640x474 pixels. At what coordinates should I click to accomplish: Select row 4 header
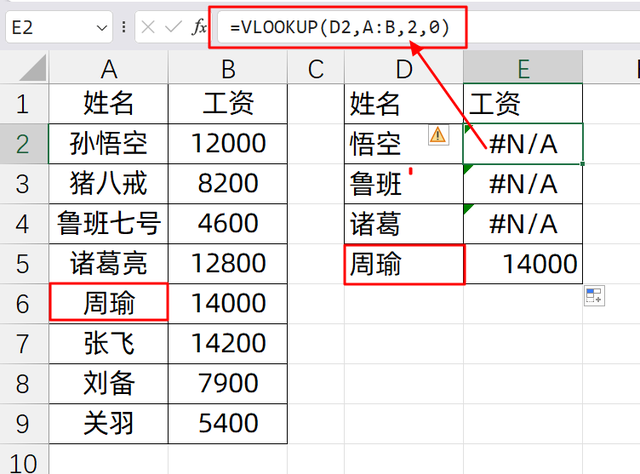pos(24,224)
